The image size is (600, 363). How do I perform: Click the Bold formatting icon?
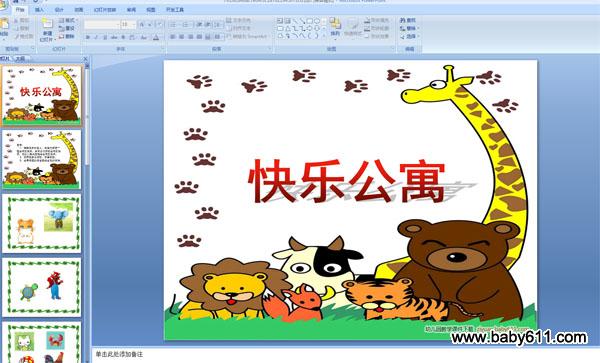coord(88,37)
